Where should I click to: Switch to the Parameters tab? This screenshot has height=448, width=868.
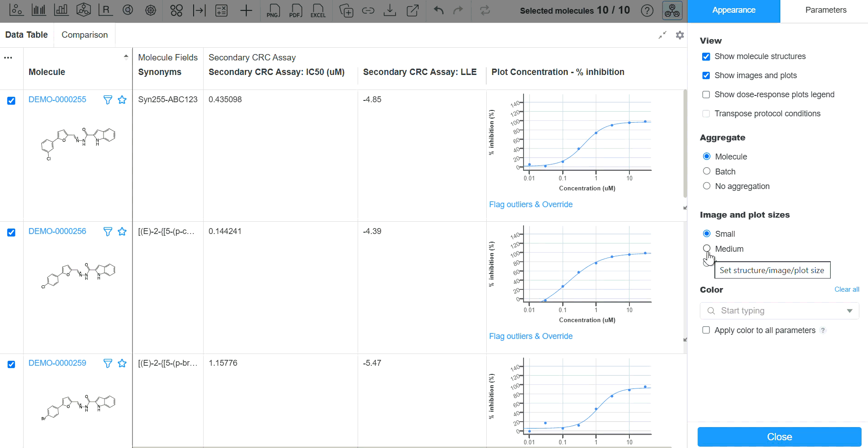[826, 10]
